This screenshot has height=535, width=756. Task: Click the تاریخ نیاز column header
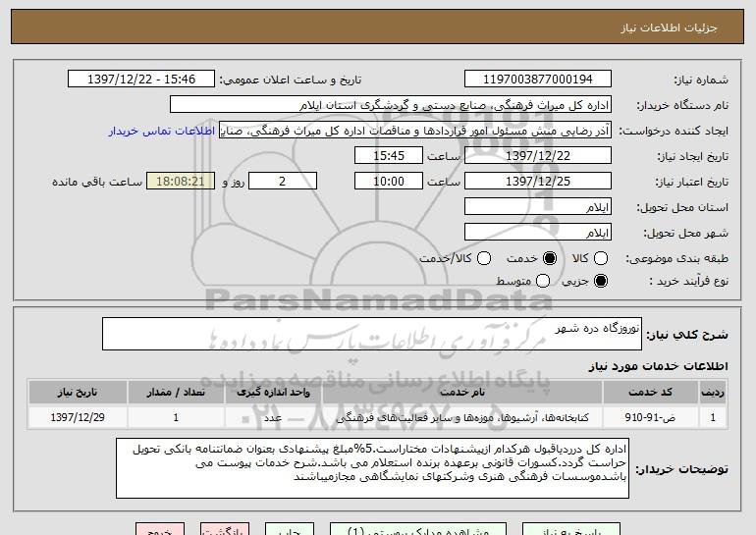(78, 393)
